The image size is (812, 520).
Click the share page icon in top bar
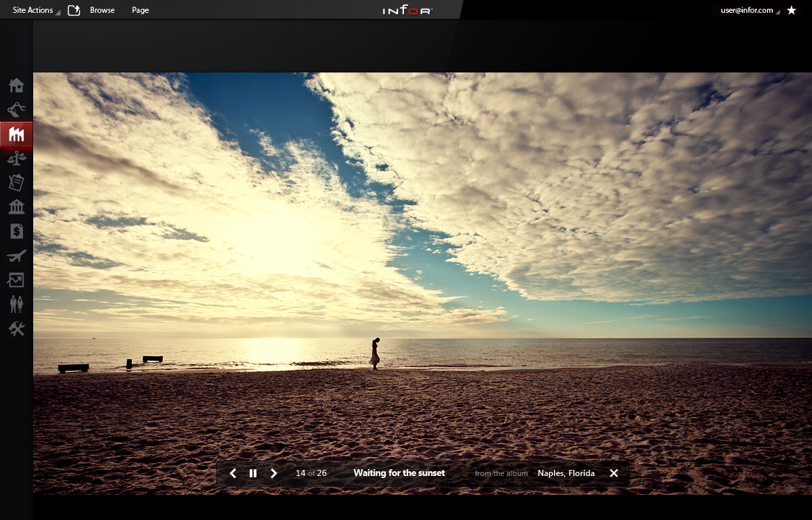coord(74,10)
